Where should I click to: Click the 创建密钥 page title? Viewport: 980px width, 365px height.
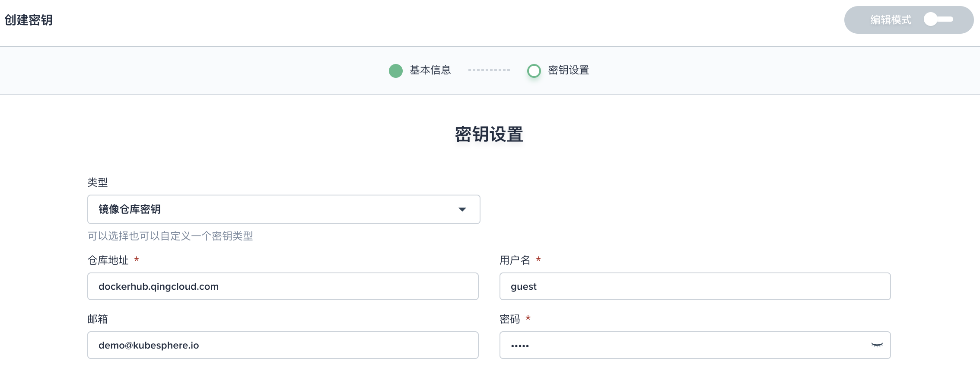pos(29,20)
